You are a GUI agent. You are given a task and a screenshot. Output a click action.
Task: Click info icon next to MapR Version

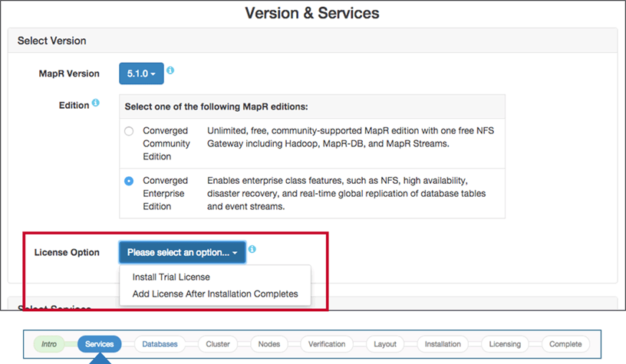[x=170, y=71]
